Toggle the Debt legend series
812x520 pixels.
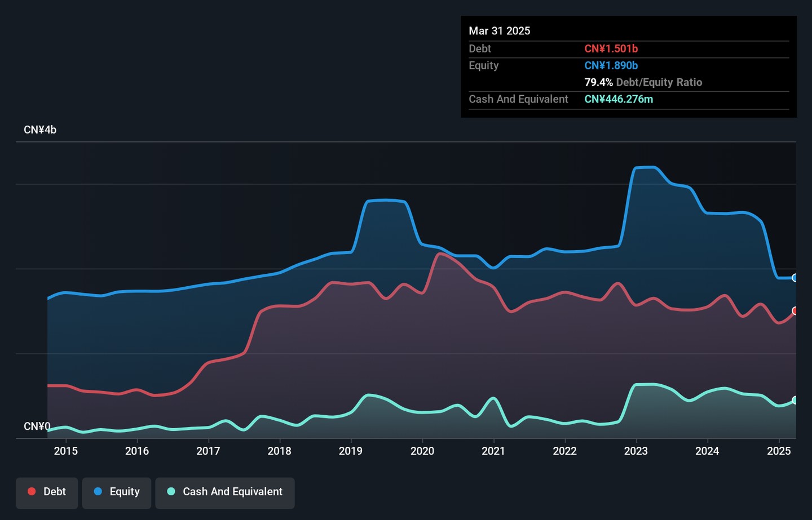(47, 492)
